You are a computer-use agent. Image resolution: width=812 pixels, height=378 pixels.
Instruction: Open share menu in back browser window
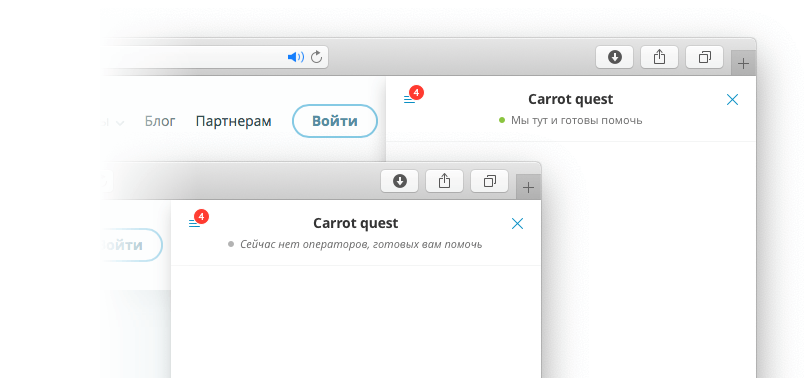click(x=659, y=57)
